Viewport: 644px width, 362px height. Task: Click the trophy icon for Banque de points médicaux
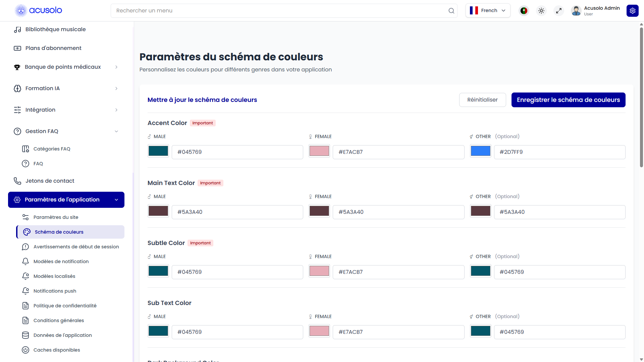click(x=17, y=67)
